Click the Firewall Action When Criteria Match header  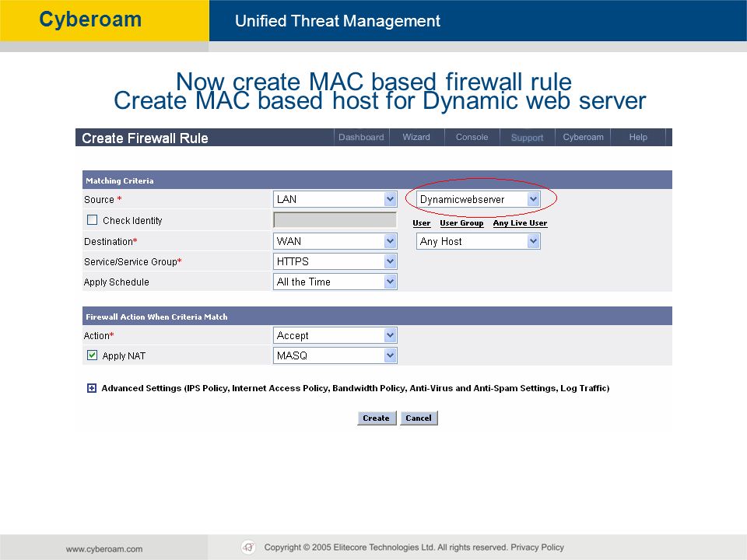(x=377, y=317)
